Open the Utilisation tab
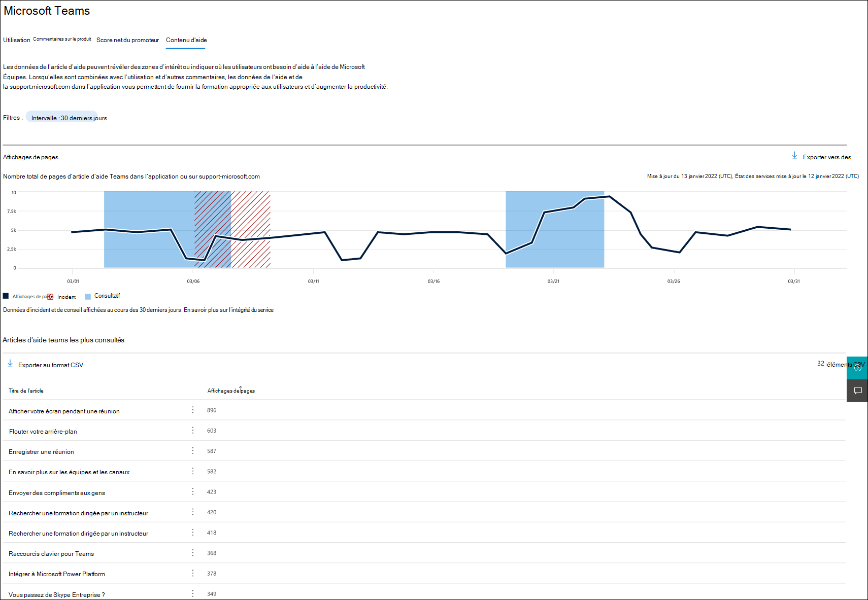 point(17,40)
